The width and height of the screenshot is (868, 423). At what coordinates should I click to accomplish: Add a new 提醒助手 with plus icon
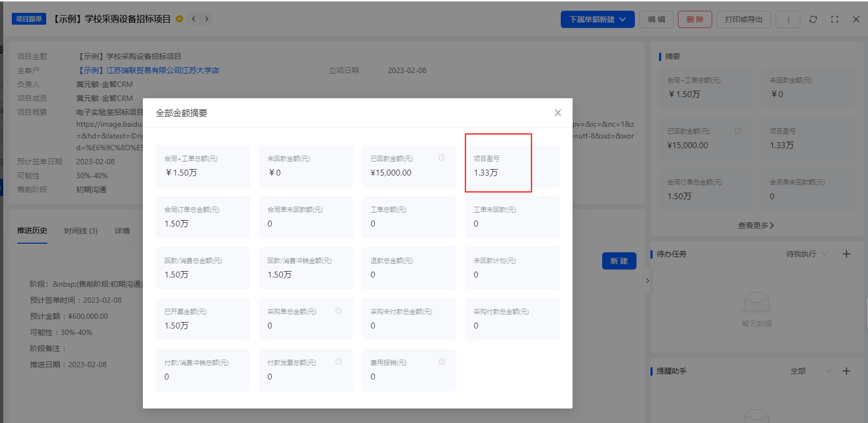(847, 371)
